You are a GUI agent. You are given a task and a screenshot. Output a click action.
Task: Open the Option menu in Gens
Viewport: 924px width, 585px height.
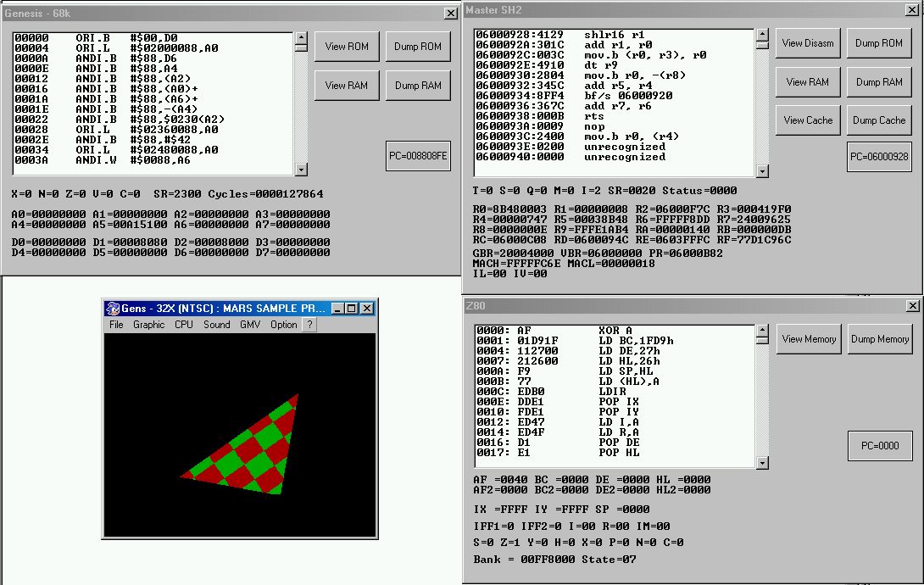(x=283, y=325)
